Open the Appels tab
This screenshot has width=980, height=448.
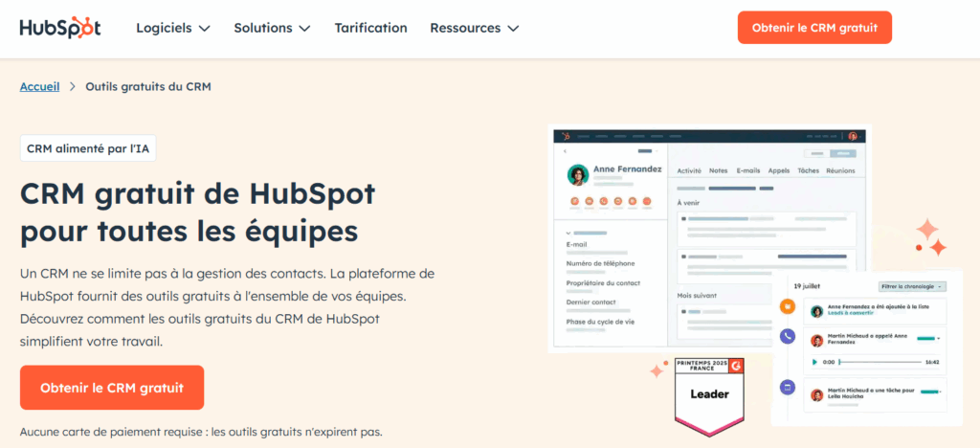point(779,170)
